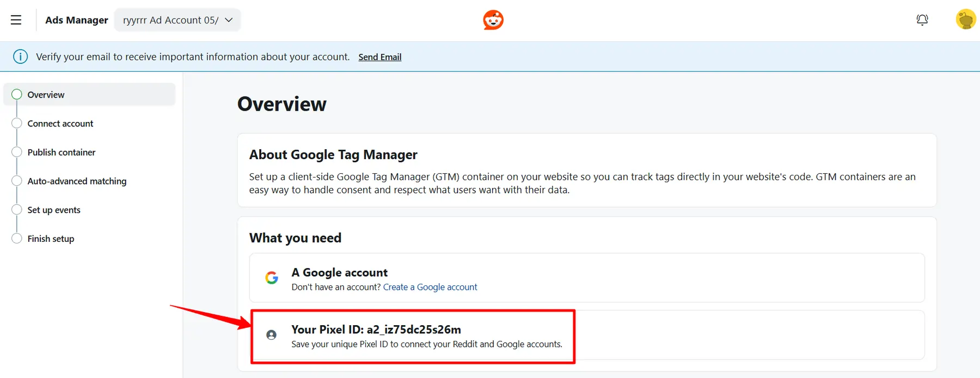
Task: Go to the Connect account step
Action: (60, 124)
